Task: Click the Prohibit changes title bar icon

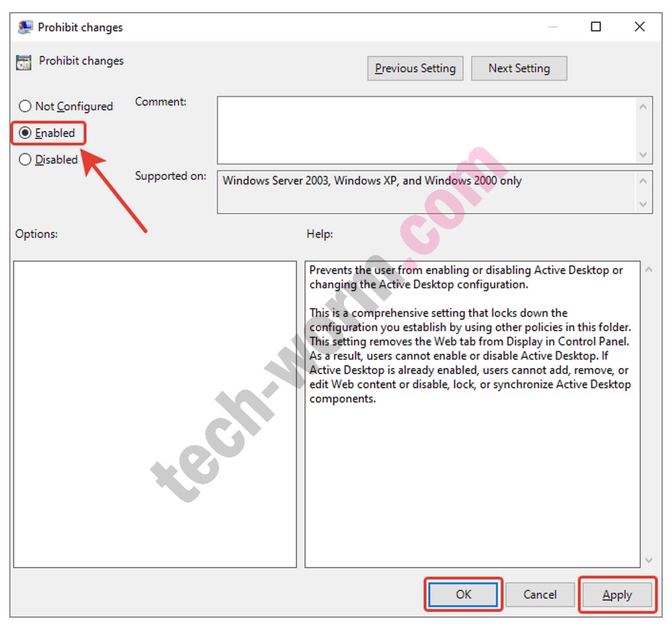Action: [25, 28]
